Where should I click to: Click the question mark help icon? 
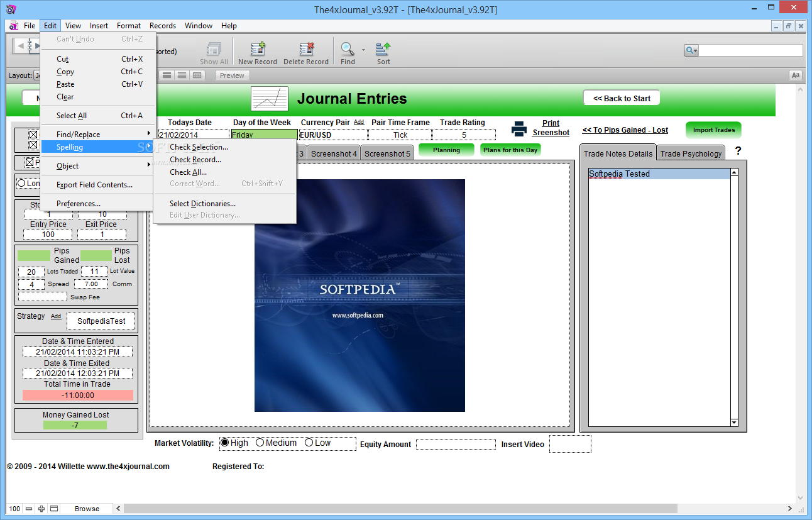click(x=738, y=151)
